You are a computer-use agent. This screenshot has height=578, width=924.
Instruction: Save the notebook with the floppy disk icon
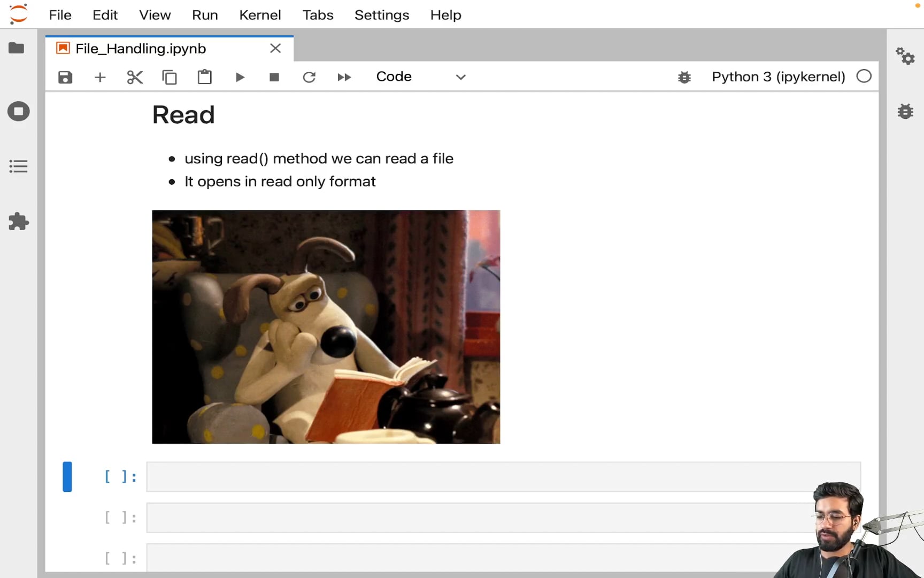pyautogui.click(x=65, y=77)
